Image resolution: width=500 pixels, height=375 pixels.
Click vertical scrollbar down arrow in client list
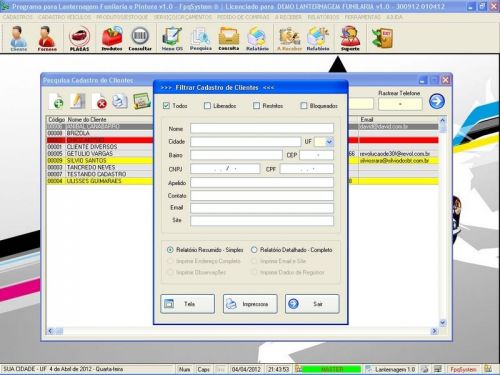click(x=442, y=323)
